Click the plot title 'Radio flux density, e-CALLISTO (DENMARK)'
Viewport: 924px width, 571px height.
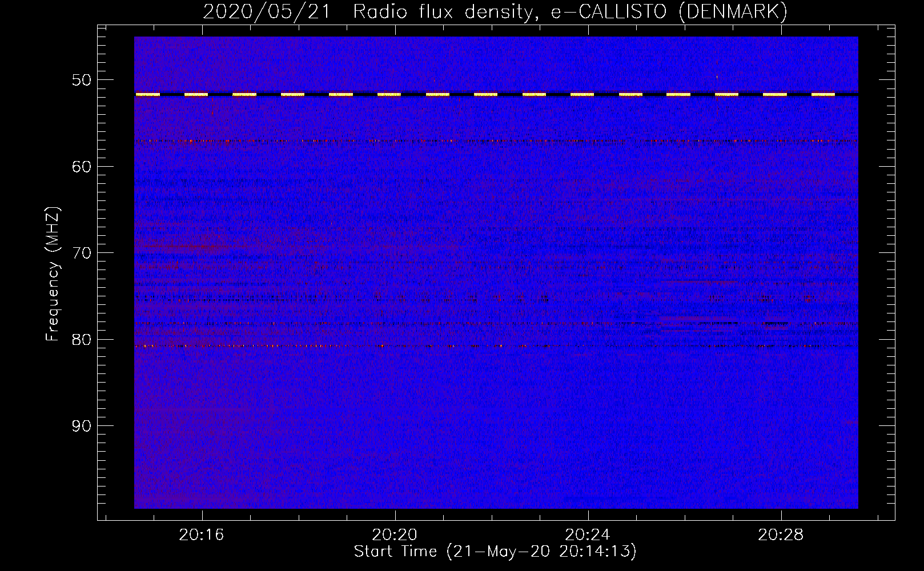point(570,11)
